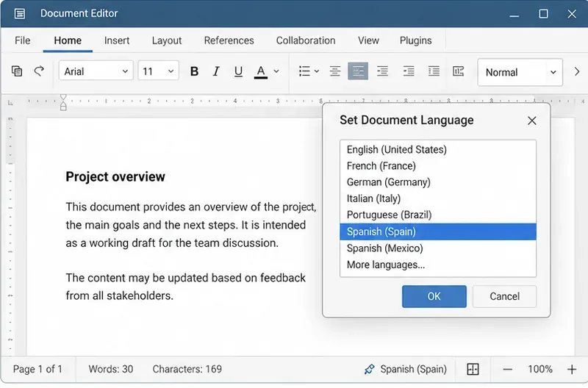588x388 pixels.
Task: Open the Arial font family dropdown
Action: [96, 71]
